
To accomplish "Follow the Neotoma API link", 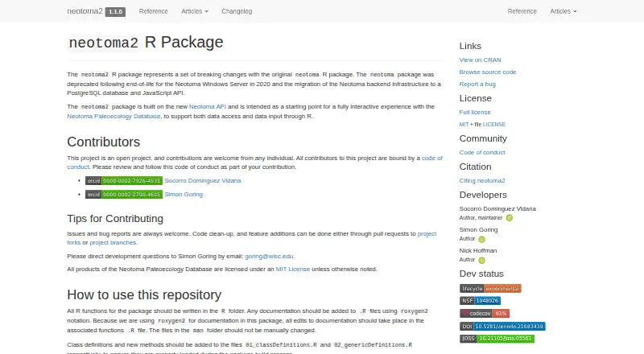I will pos(208,107).
